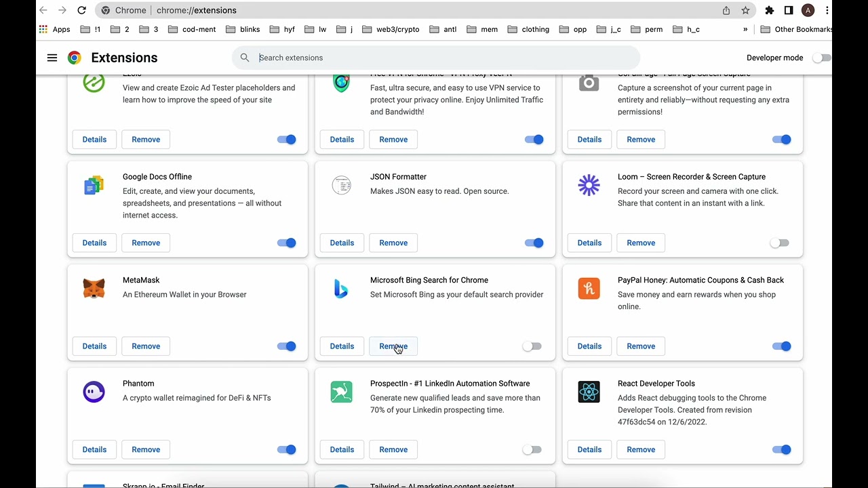868x488 pixels.
Task: Show more bookmarks with the chevron
Action: tap(745, 29)
